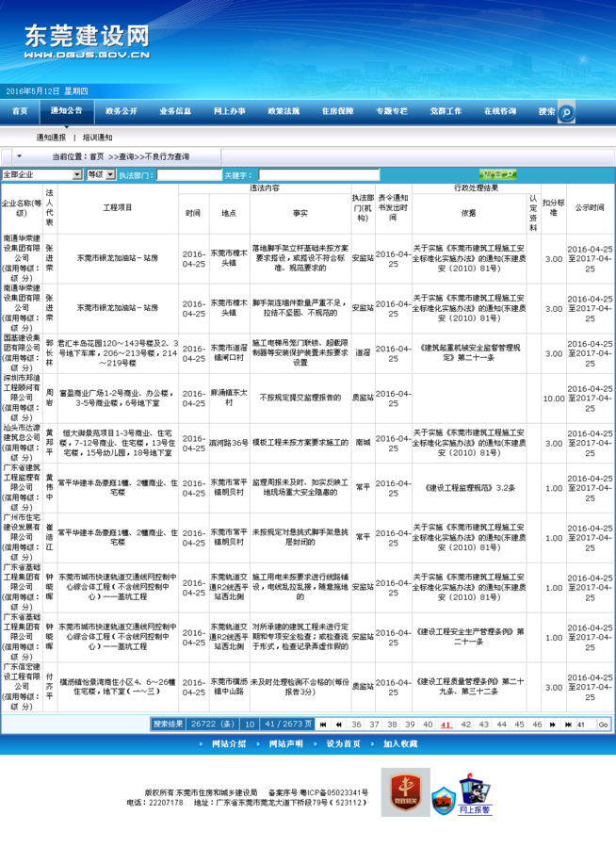Open the 网站声明 footer link
Image resolution: width=616 pixels, height=847 pixels.
(x=286, y=743)
